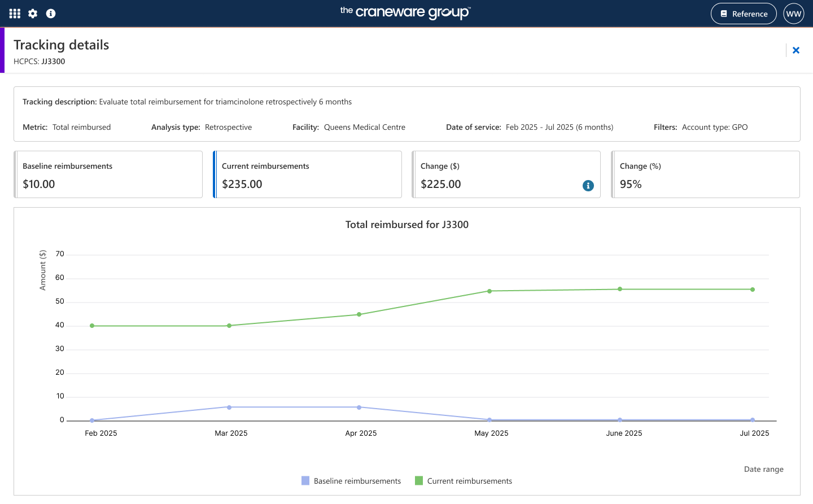This screenshot has width=813, height=504.
Task: Click the blue baseline point at Mar 2025
Action: 229,407
